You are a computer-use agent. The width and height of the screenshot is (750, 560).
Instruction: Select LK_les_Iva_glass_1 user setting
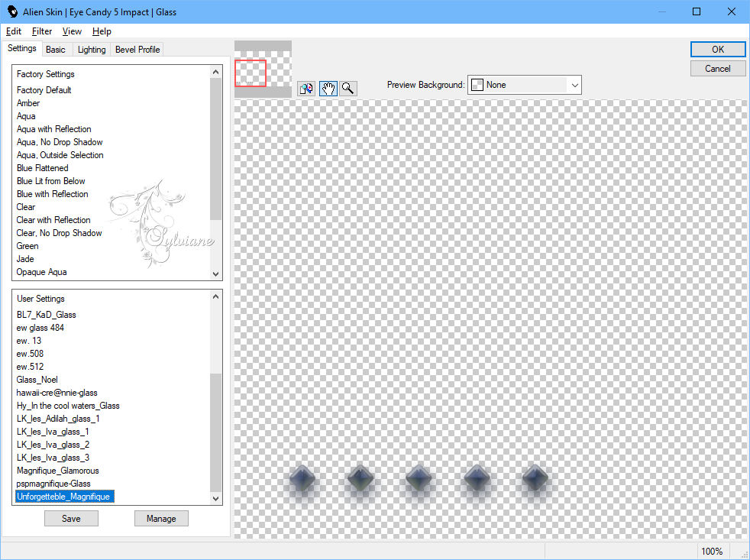pos(53,431)
